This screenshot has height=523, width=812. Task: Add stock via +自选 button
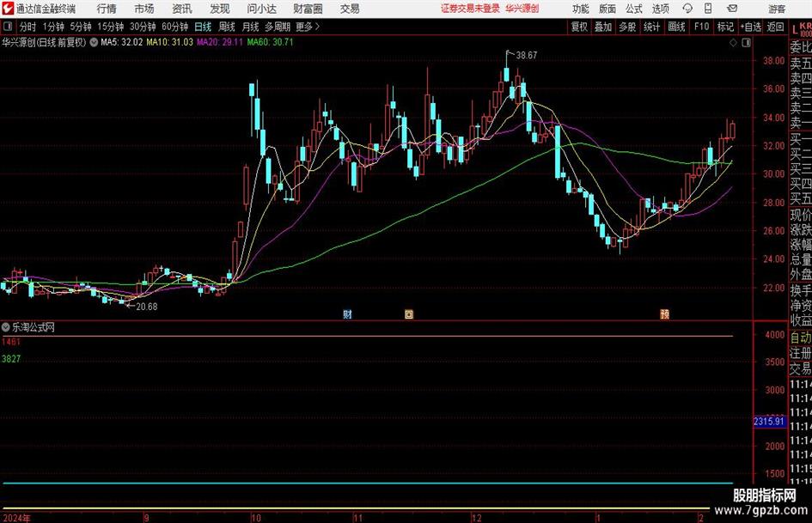[750, 27]
